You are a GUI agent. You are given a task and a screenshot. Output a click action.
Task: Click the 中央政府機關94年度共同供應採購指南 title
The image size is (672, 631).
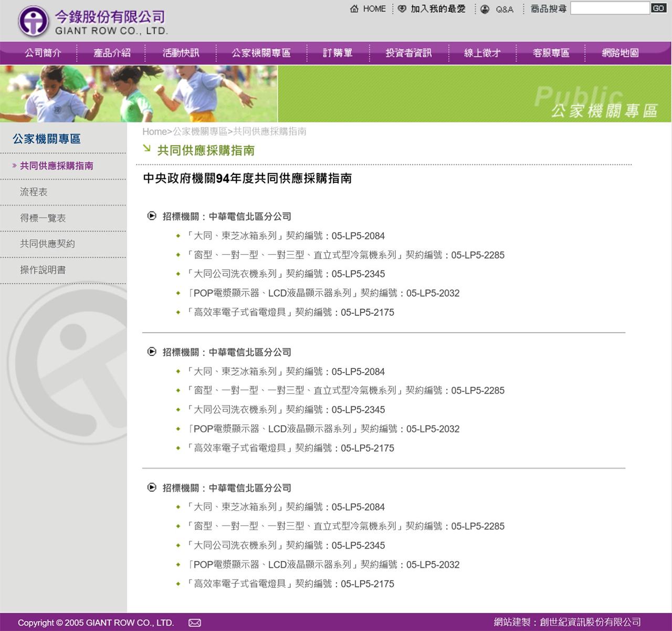[x=247, y=179]
